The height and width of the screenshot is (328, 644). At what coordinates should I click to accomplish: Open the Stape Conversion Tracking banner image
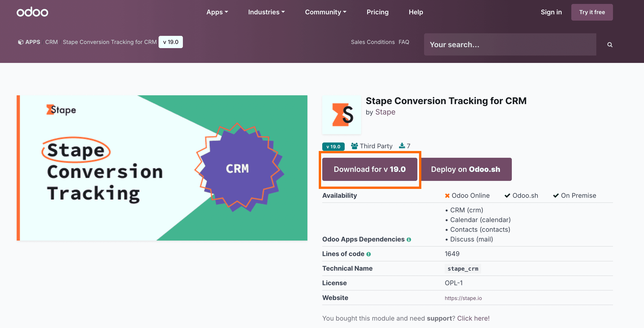pos(162,168)
